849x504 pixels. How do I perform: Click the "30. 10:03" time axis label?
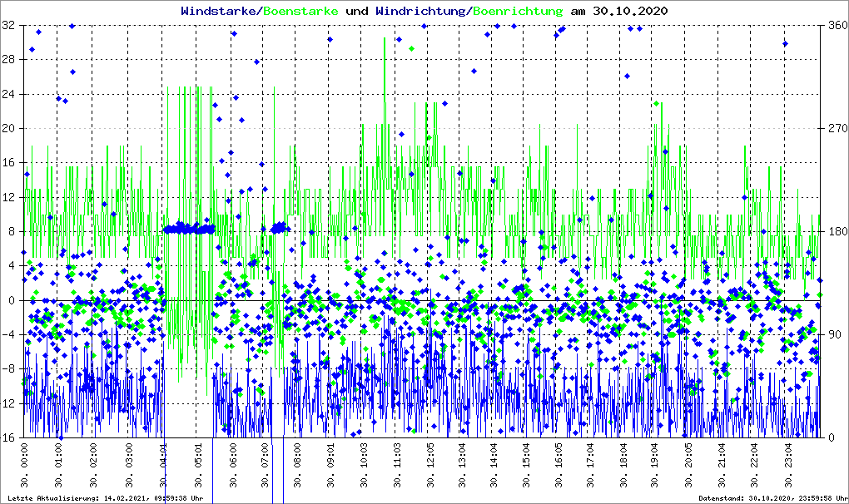tap(364, 467)
